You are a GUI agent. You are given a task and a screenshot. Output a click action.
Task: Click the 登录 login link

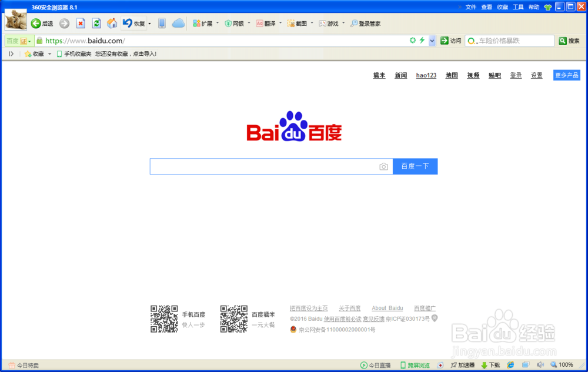(516, 75)
